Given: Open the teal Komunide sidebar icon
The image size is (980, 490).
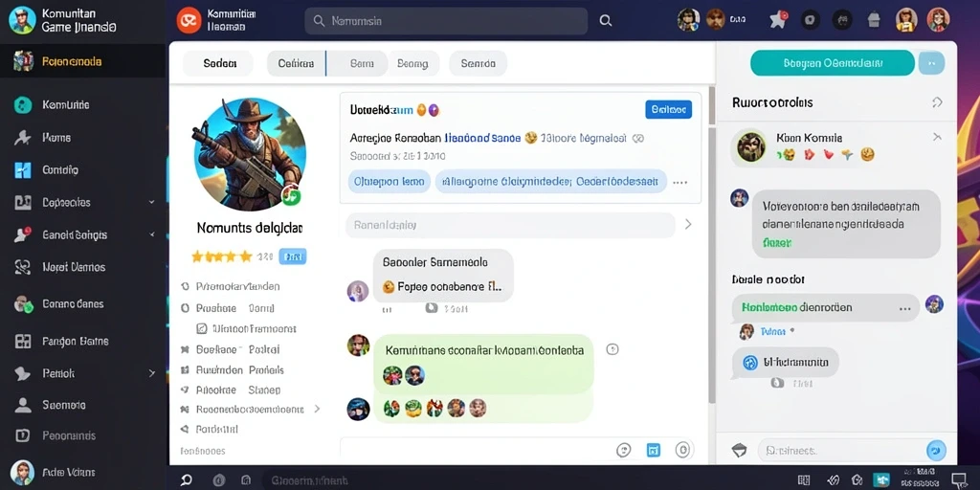Looking at the screenshot, I should tap(23, 105).
